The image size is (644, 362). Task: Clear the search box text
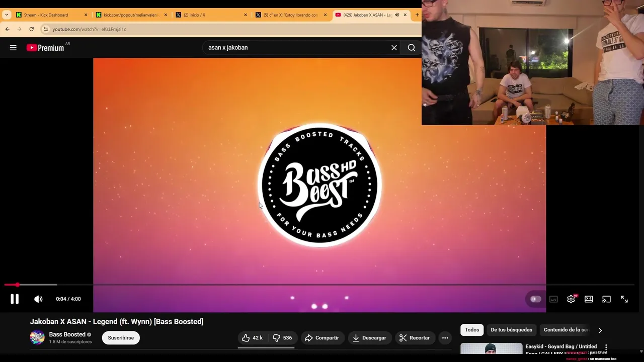click(394, 48)
